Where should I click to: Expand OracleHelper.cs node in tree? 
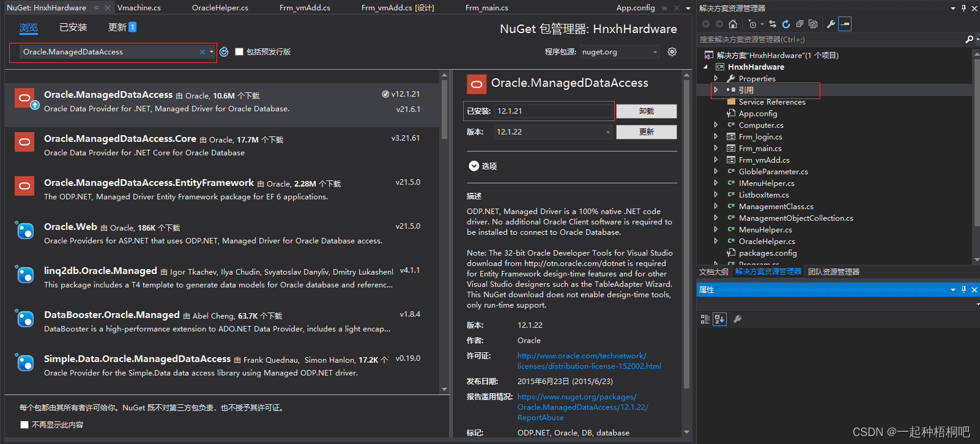pyautogui.click(x=716, y=241)
